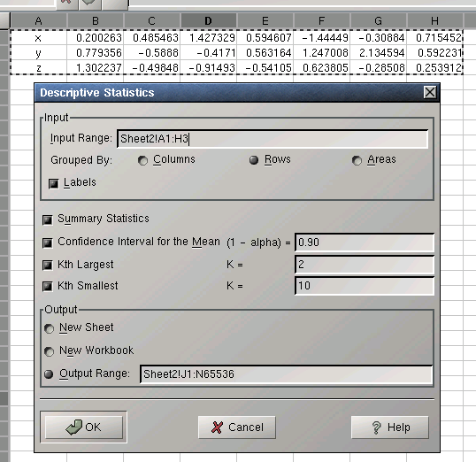Cancel the Descriptive Statistics dialog
The width and height of the screenshot is (476, 462).
point(237,427)
